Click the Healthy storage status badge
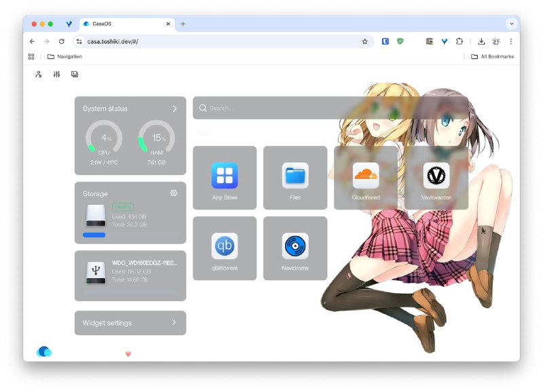543x392 pixels. point(124,206)
